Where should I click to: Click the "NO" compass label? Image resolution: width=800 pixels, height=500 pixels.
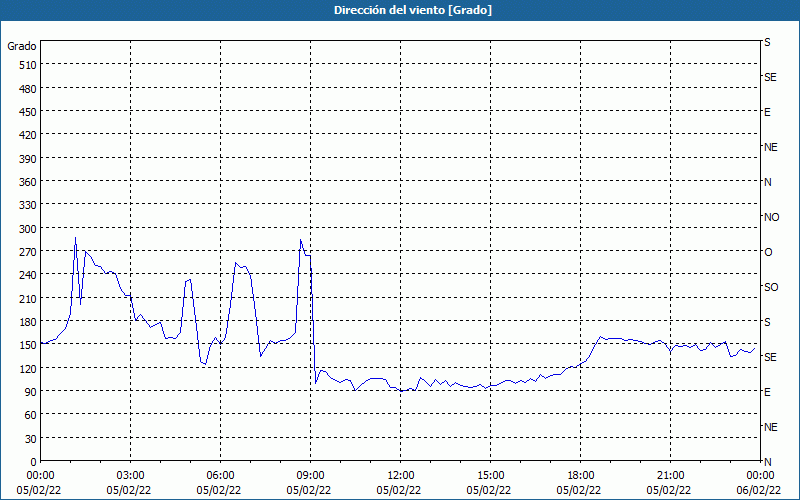tap(771, 217)
